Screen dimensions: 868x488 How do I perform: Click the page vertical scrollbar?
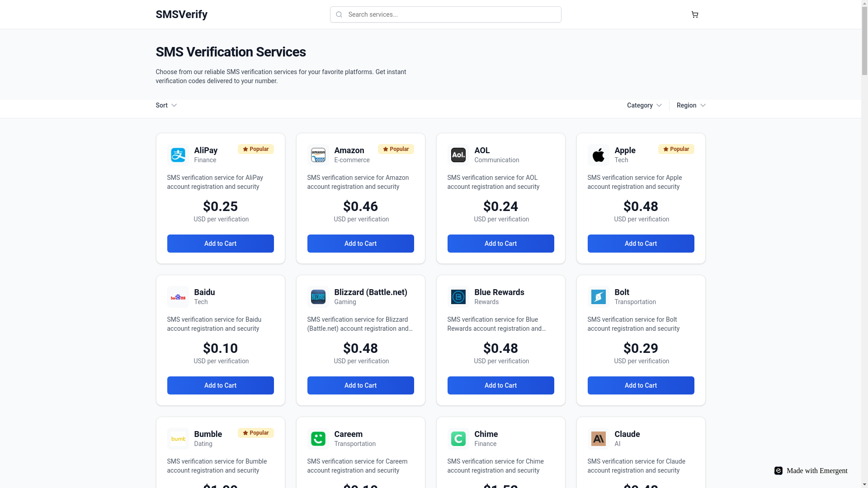tap(864, 41)
